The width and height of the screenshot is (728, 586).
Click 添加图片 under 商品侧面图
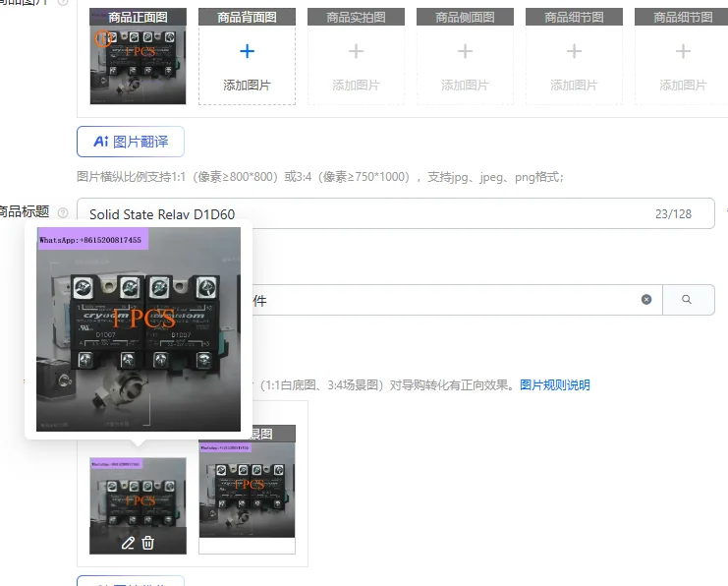466,85
